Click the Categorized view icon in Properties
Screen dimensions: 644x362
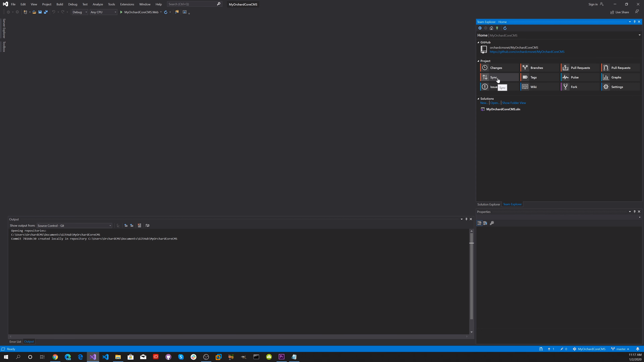click(x=479, y=223)
